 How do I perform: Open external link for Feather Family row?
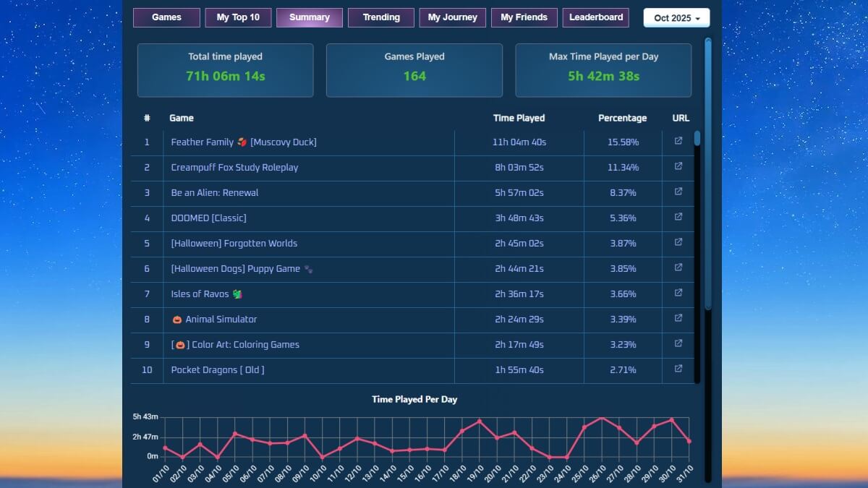(678, 142)
